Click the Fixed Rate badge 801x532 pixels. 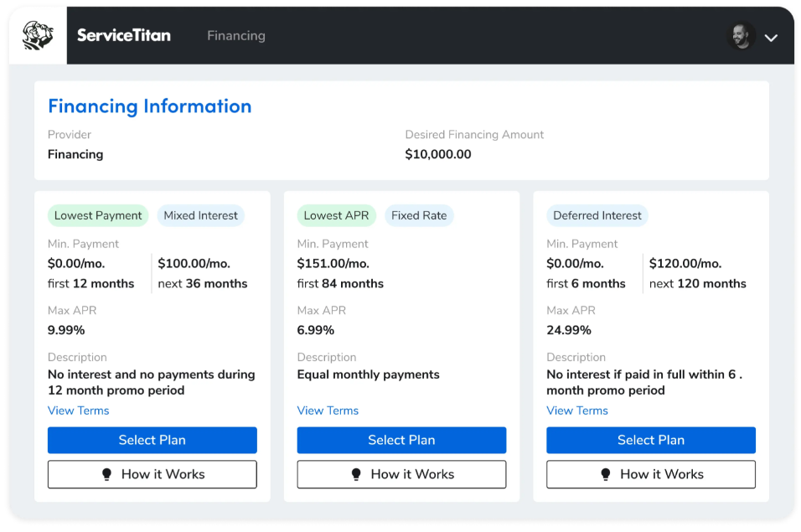[419, 215]
